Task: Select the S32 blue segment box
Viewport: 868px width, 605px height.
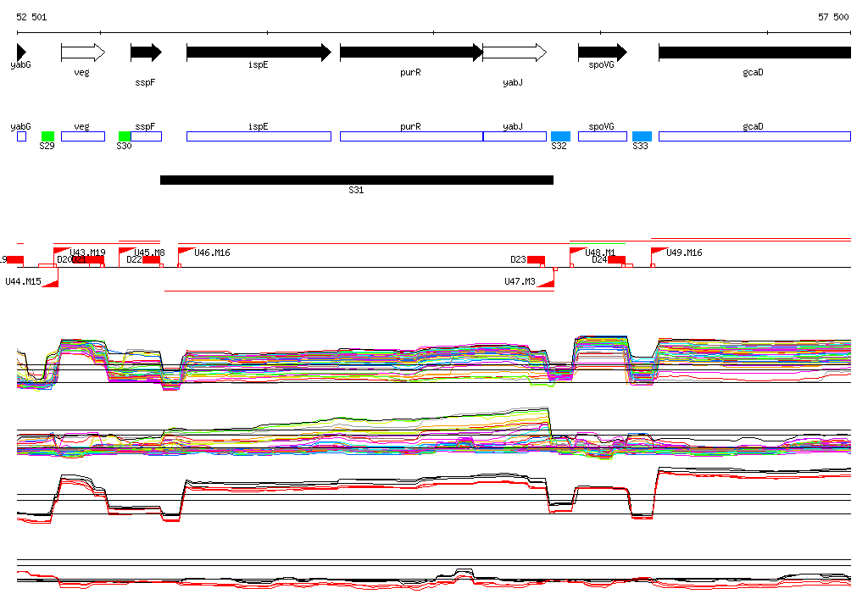Action: pos(560,136)
